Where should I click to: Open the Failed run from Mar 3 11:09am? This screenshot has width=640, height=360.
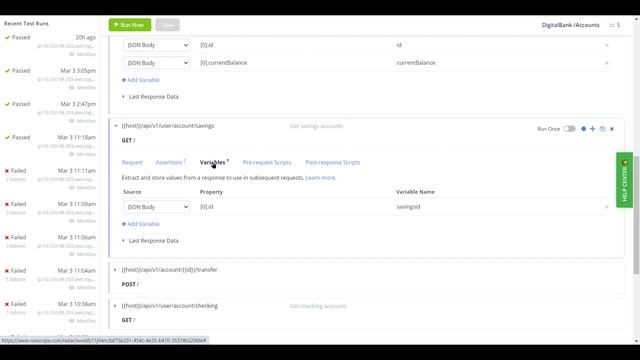(50, 212)
